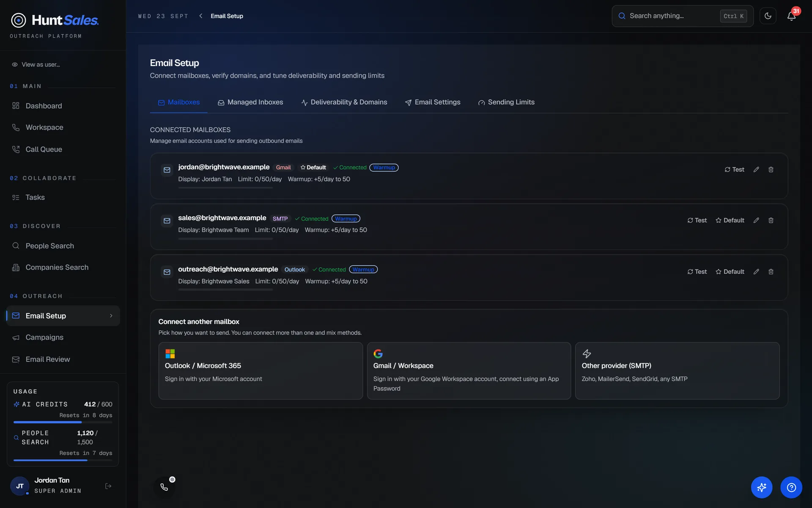Image resolution: width=812 pixels, height=508 pixels.
Task: Open People Search in sidebar
Action: 63,246
